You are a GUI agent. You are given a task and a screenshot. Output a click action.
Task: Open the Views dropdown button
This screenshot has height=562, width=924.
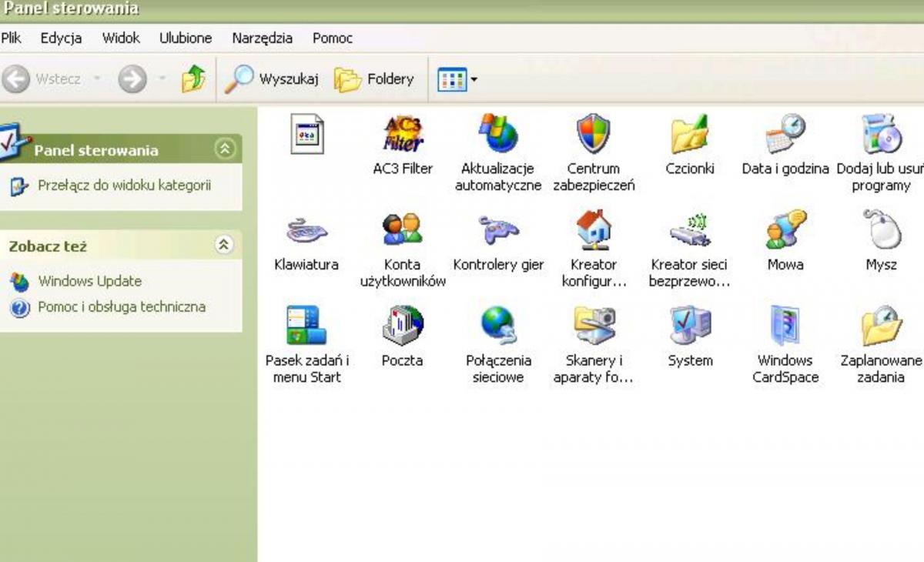457,79
